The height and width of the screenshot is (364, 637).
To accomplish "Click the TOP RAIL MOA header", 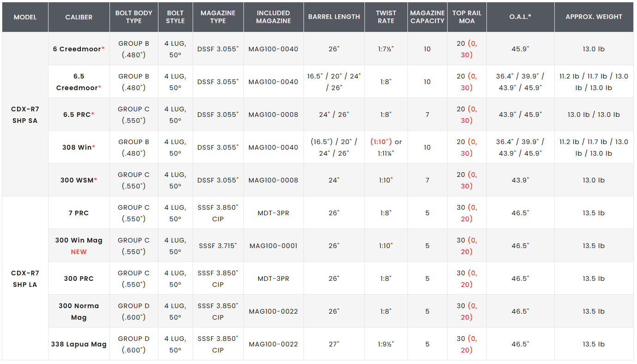I will point(467,17).
